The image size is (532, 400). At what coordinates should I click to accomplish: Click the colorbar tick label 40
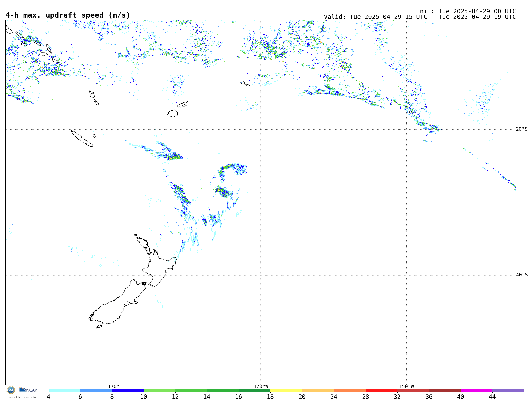[461, 397]
